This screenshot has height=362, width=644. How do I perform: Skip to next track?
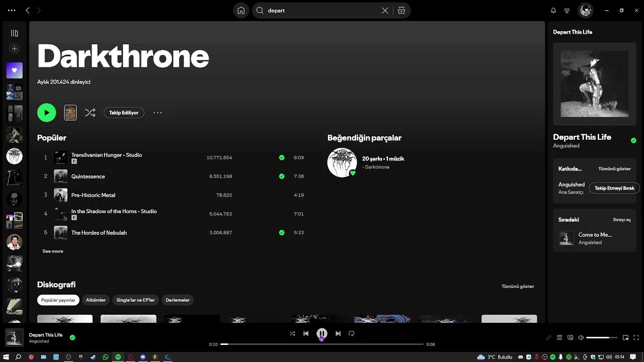click(x=338, y=333)
